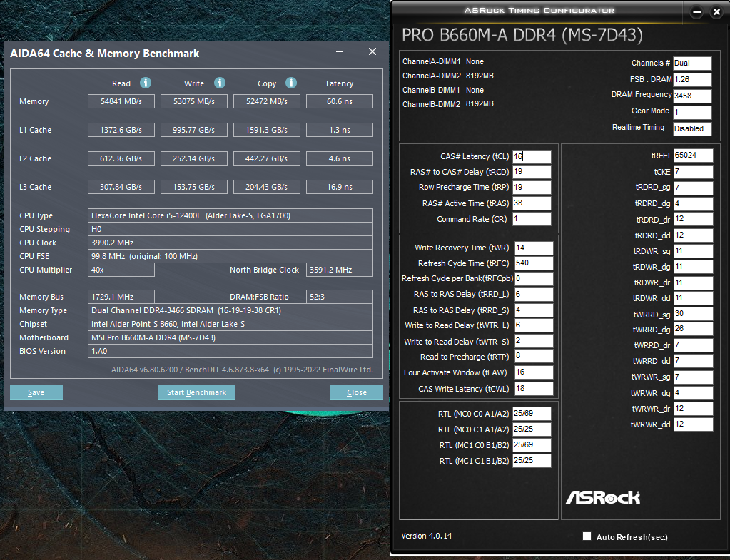Image resolution: width=730 pixels, height=560 pixels.
Task: Click the Memory Write value 53075 MB/s
Action: pos(193,101)
